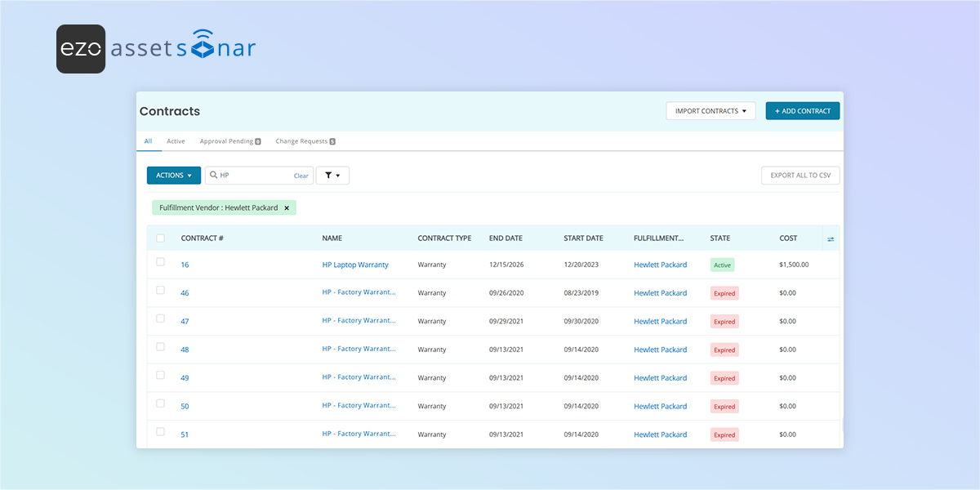The width and height of the screenshot is (980, 490).
Task: Check the box for contract 16
Action: point(161,262)
